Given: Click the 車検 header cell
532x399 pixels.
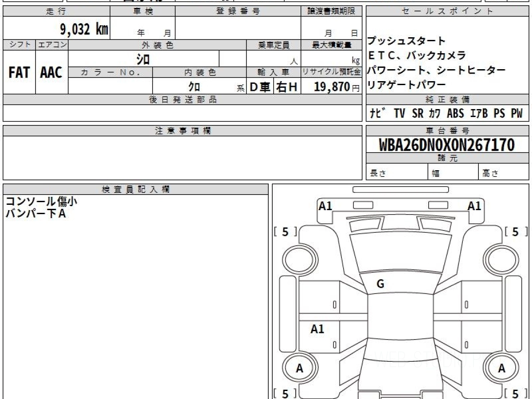Looking at the screenshot, I should tap(142, 12).
